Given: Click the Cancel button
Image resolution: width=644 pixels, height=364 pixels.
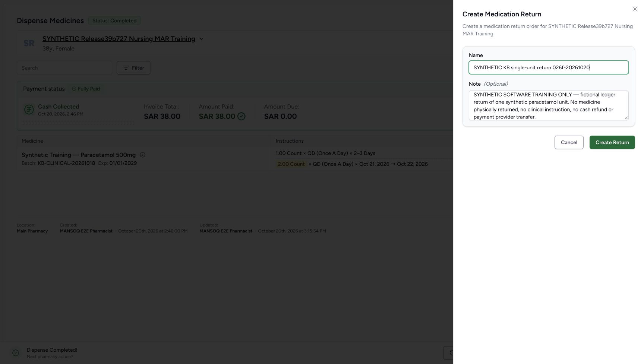Looking at the screenshot, I should click(569, 142).
